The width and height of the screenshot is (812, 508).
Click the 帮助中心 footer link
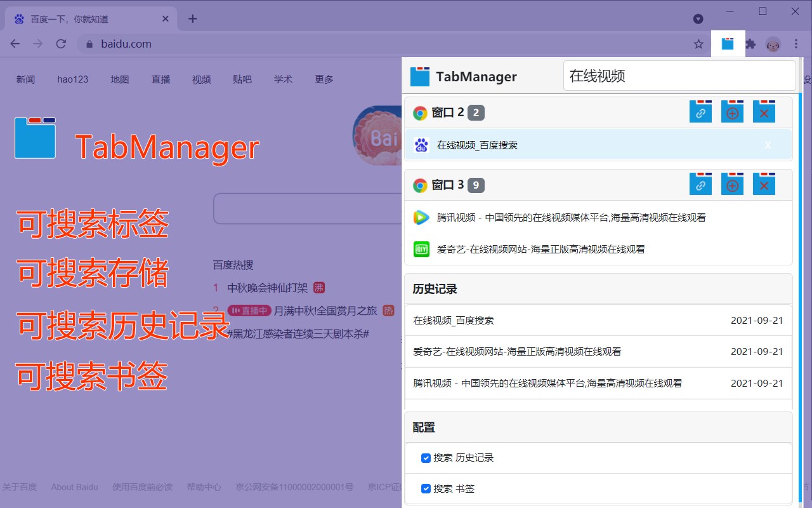pyautogui.click(x=204, y=487)
